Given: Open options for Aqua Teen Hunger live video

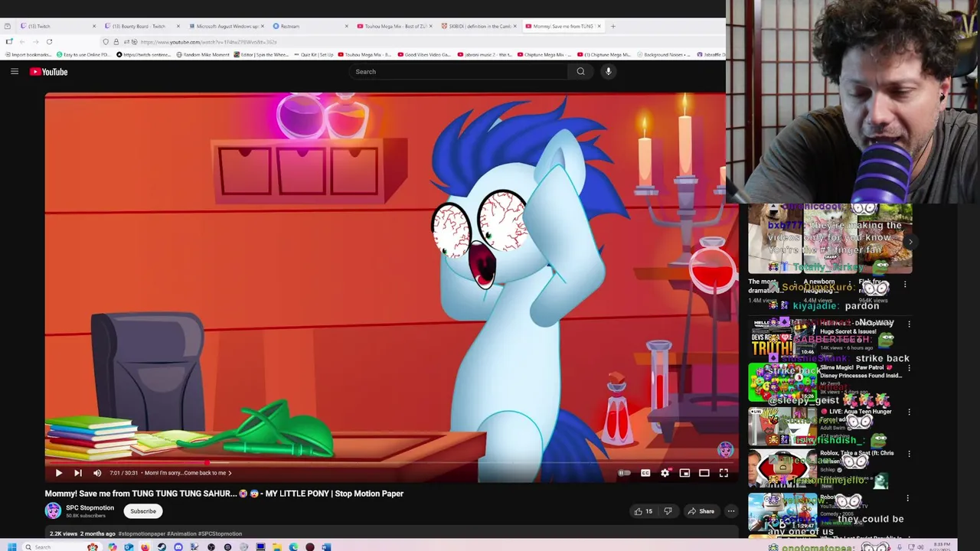Looking at the screenshot, I should tap(909, 412).
